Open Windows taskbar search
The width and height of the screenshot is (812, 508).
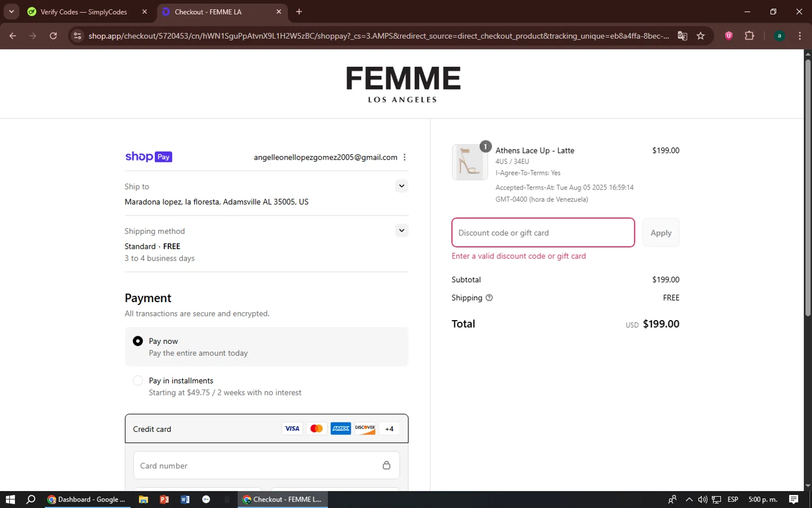[x=31, y=499]
